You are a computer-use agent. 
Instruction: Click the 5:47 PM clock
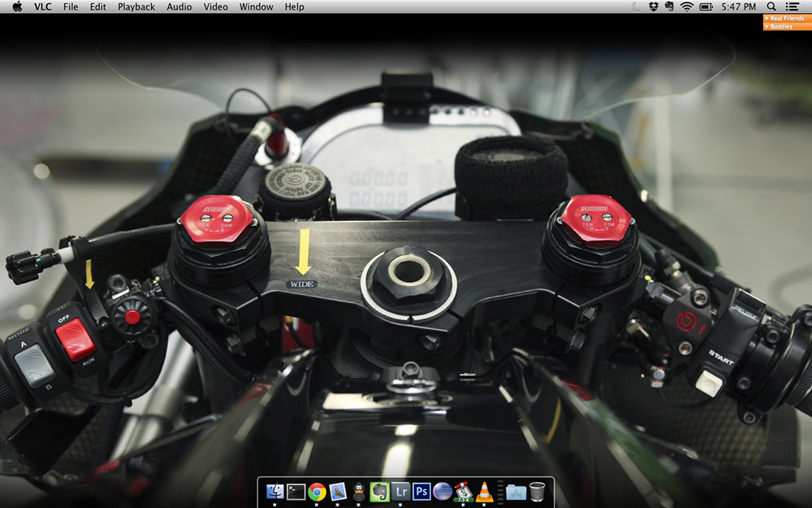(x=738, y=7)
